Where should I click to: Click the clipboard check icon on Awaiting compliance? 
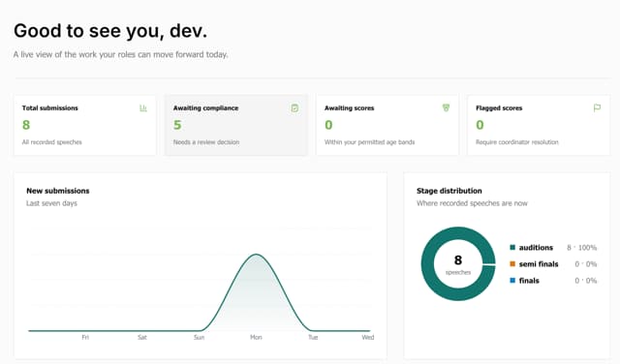click(x=294, y=107)
